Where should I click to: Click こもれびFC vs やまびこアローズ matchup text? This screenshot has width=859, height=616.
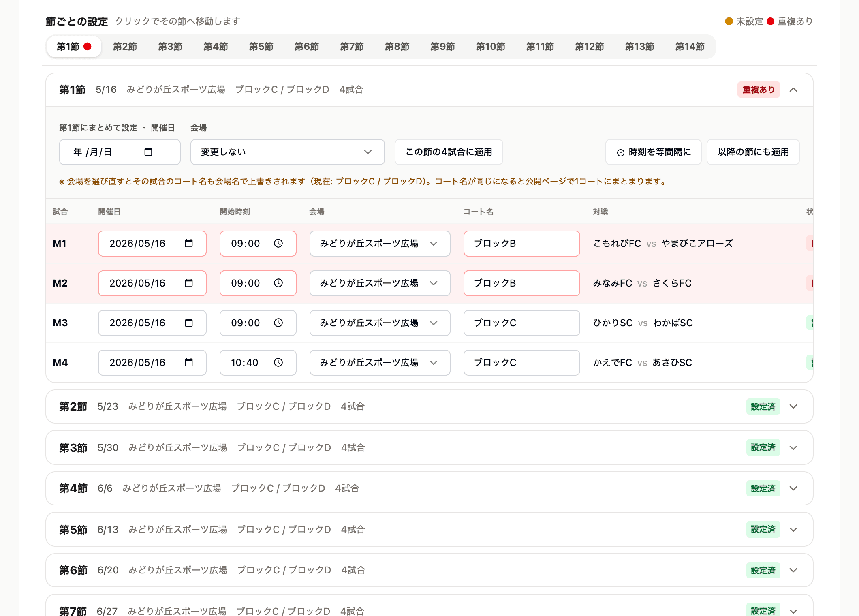(x=663, y=244)
